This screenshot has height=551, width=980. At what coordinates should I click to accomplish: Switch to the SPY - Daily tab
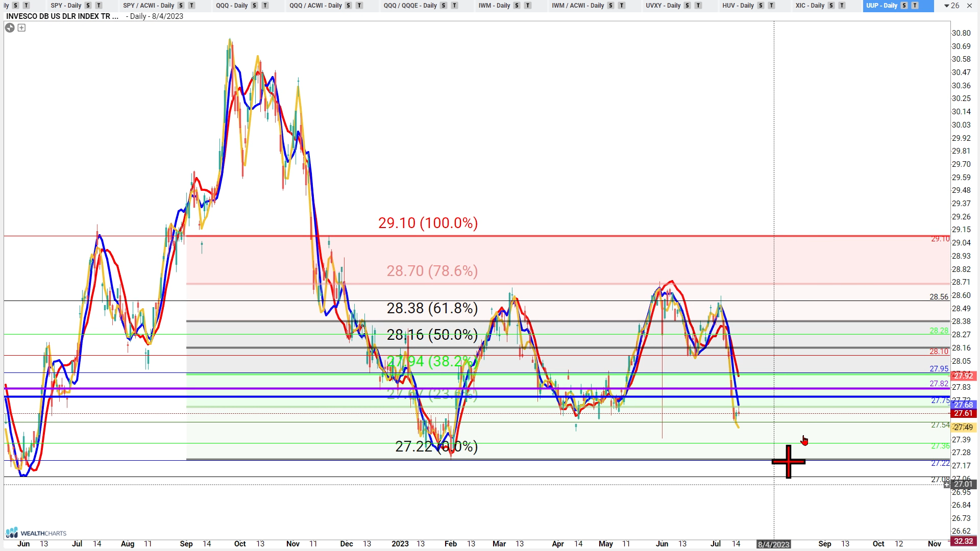[66, 6]
